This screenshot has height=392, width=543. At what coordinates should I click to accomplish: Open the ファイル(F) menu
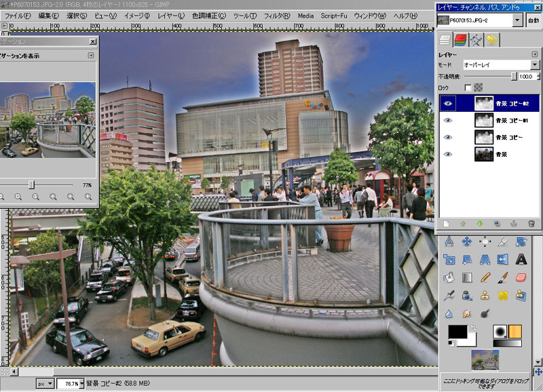(18, 16)
